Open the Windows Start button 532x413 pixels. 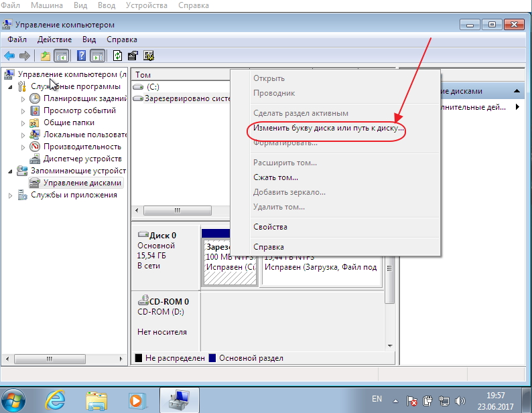(x=13, y=401)
